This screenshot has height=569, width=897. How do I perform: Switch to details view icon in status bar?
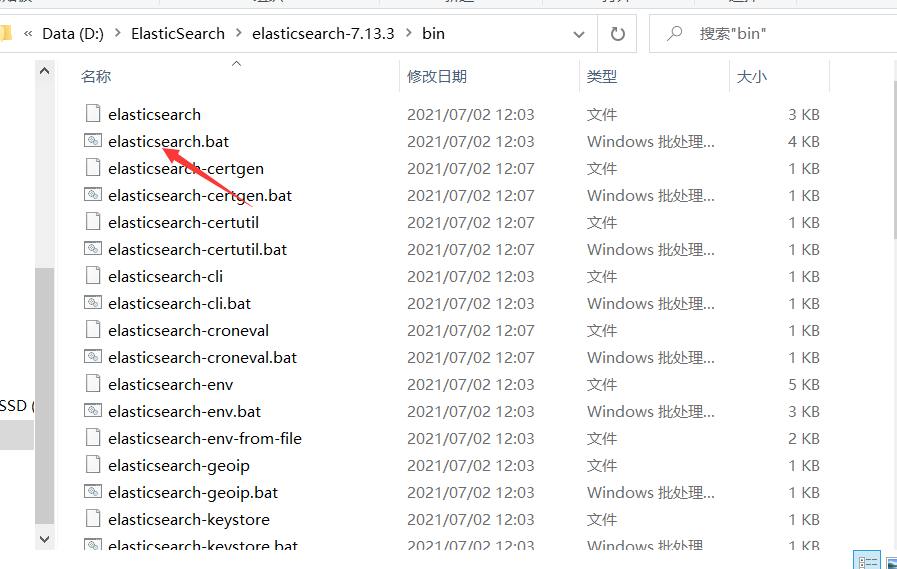pyautogui.click(x=867, y=560)
